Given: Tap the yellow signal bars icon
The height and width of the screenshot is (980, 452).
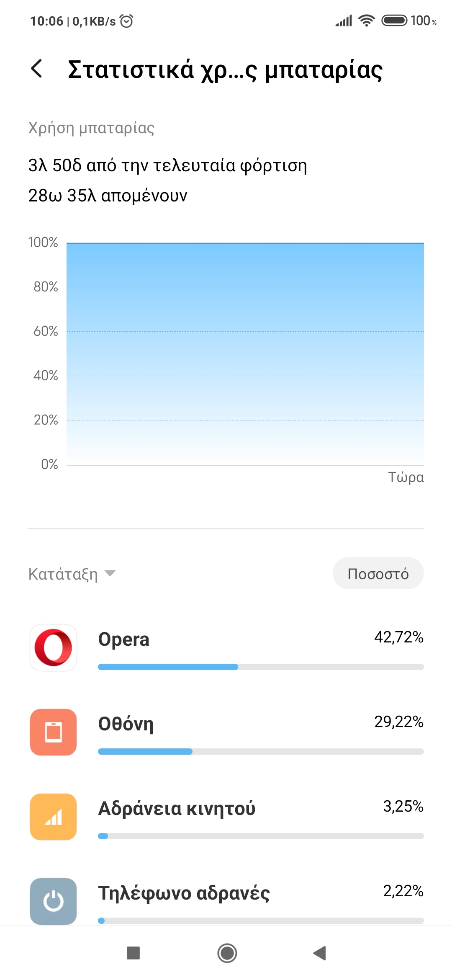Looking at the screenshot, I should 53,817.
